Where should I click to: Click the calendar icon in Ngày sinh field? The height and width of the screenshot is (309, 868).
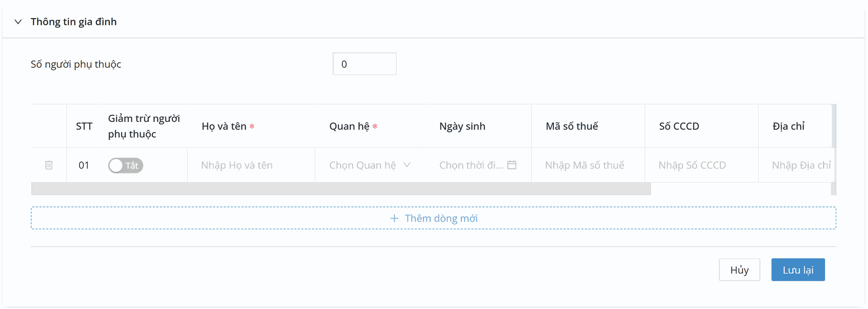pos(512,165)
